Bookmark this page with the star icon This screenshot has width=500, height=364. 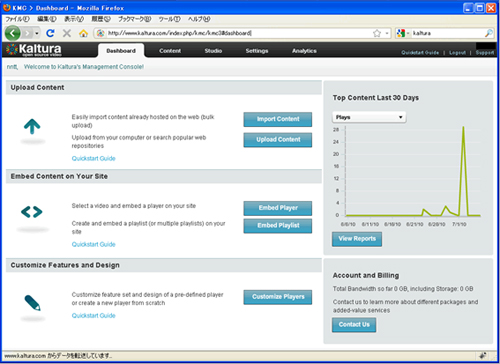pos(377,33)
